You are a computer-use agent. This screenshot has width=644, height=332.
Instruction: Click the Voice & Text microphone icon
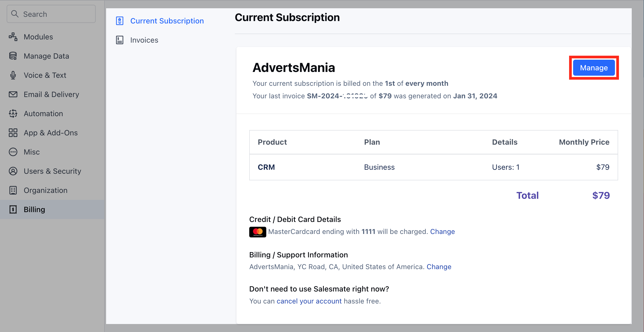coord(13,75)
